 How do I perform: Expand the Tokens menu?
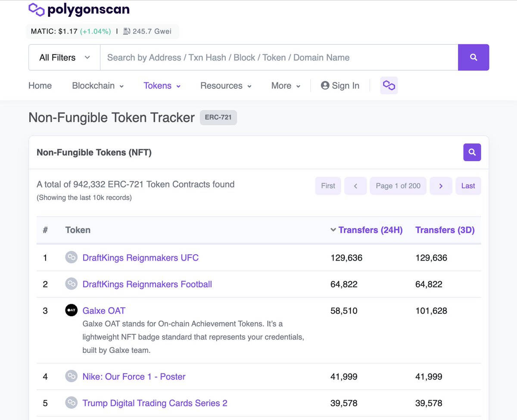(162, 86)
